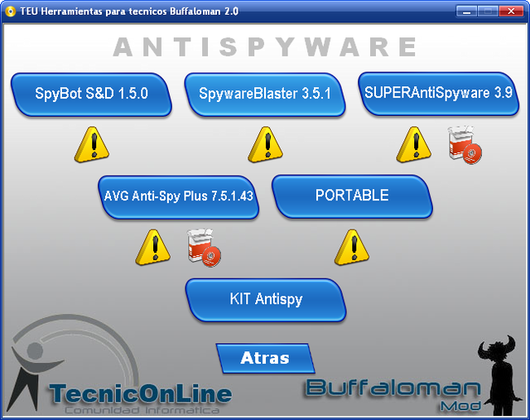Image resolution: width=530 pixels, height=420 pixels.
Task: Click the warning icon under SpyBot S&D
Action: [x=92, y=145]
